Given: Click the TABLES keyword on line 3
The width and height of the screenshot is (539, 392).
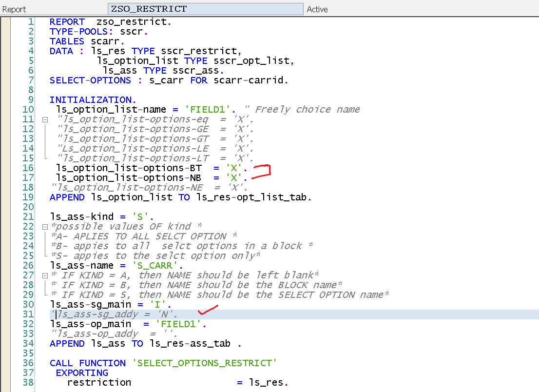Looking at the screenshot, I should tap(67, 41).
